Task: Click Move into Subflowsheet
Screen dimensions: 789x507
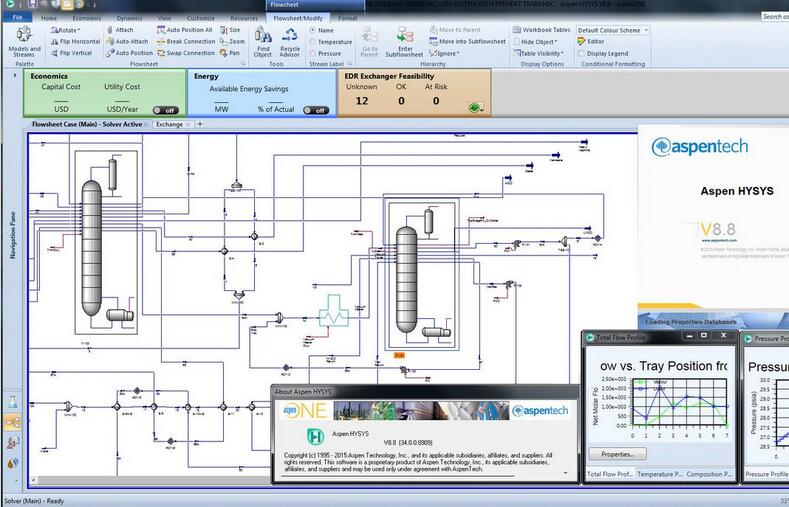Action: click(467, 41)
